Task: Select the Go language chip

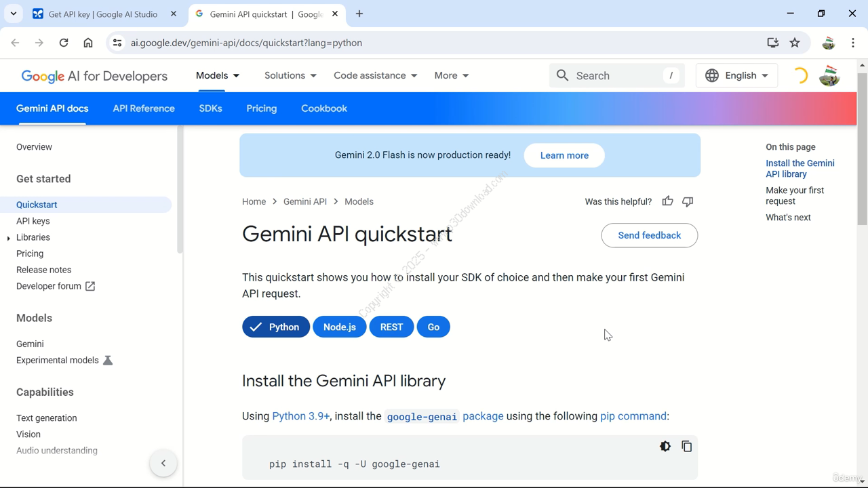Action: click(x=433, y=327)
